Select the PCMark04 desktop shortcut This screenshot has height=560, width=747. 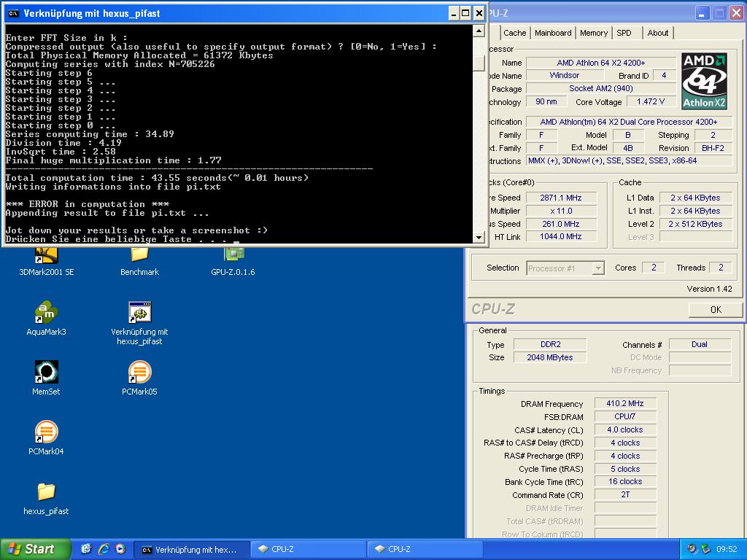click(x=46, y=437)
